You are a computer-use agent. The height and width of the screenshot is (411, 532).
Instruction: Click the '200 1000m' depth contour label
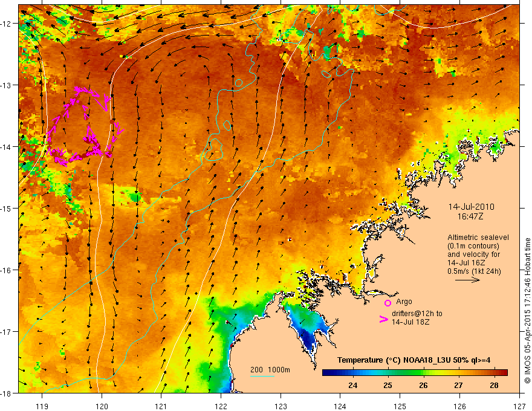tap(270, 370)
